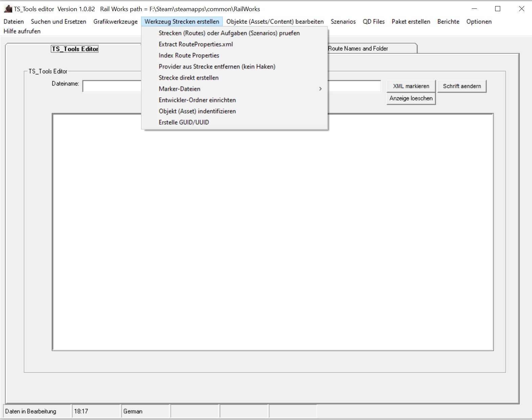Click Provider aus Strecke entfernen
The width and height of the screenshot is (532, 420).
point(217,67)
